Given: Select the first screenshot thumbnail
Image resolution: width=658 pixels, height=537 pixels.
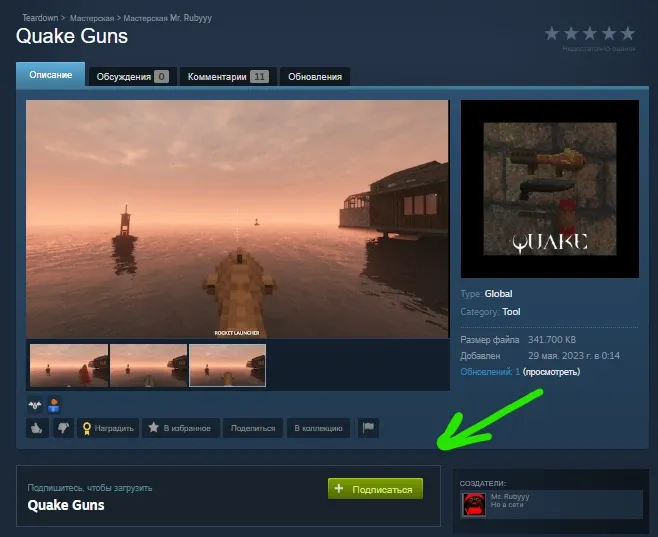Looking at the screenshot, I should (x=69, y=366).
